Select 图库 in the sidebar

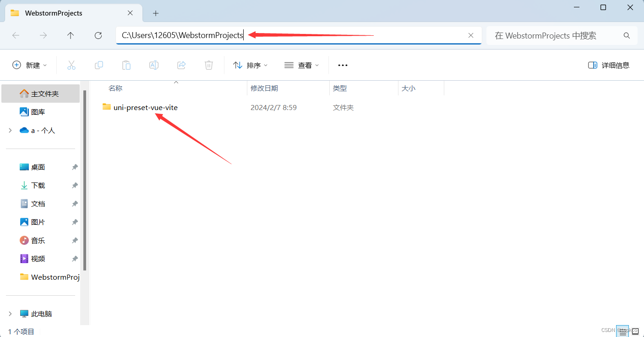coord(40,112)
